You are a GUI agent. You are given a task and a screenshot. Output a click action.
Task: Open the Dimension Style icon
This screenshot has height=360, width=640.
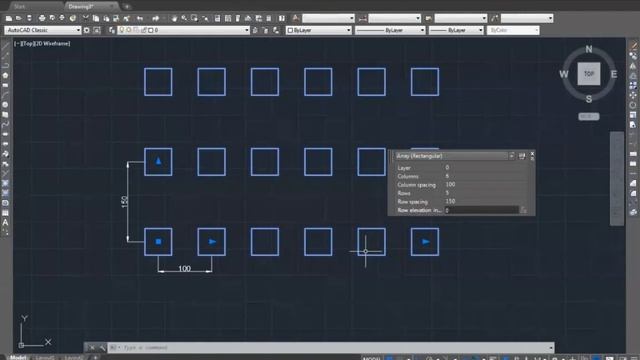[x=362, y=18]
